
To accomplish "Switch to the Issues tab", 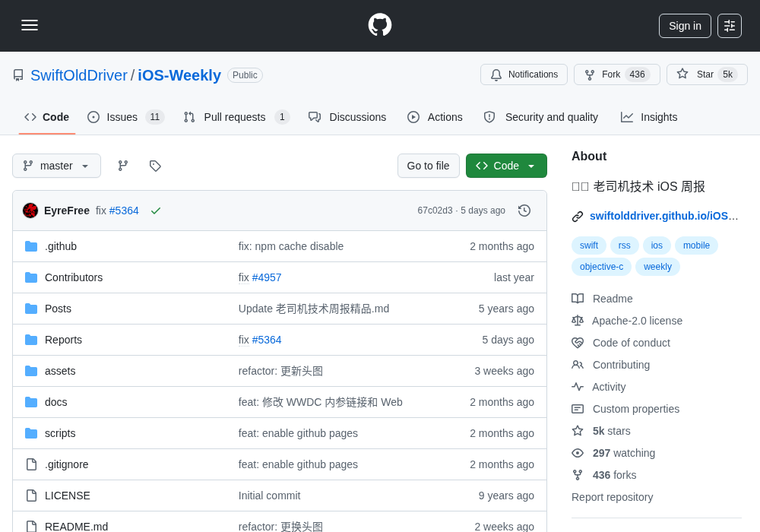I will (x=126, y=117).
